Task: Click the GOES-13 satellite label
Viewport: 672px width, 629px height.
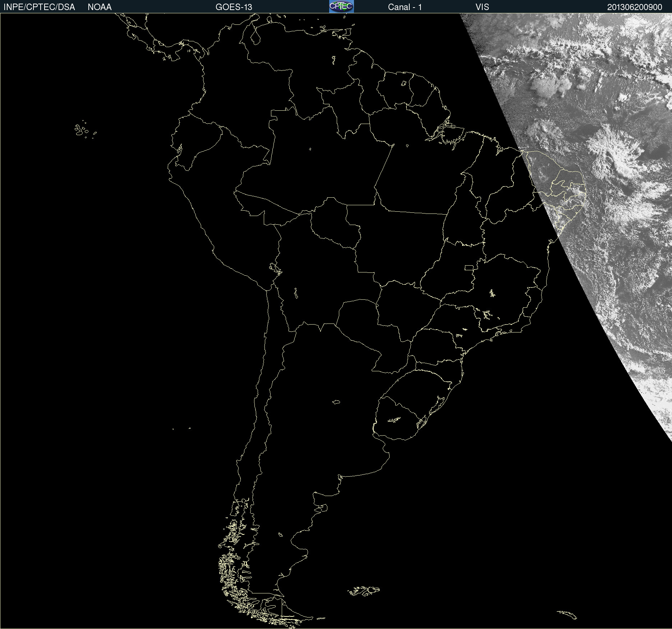Action: pyautogui.click(x=234, y=7)
